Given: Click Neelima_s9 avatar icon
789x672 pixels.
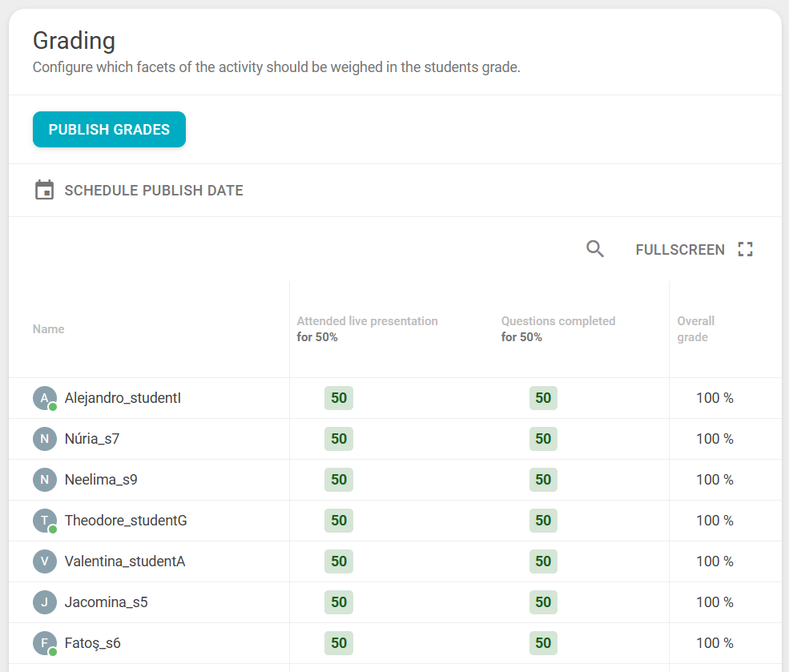Looking at the screenshot, I should pyautogui.click(x=45, y=480).
